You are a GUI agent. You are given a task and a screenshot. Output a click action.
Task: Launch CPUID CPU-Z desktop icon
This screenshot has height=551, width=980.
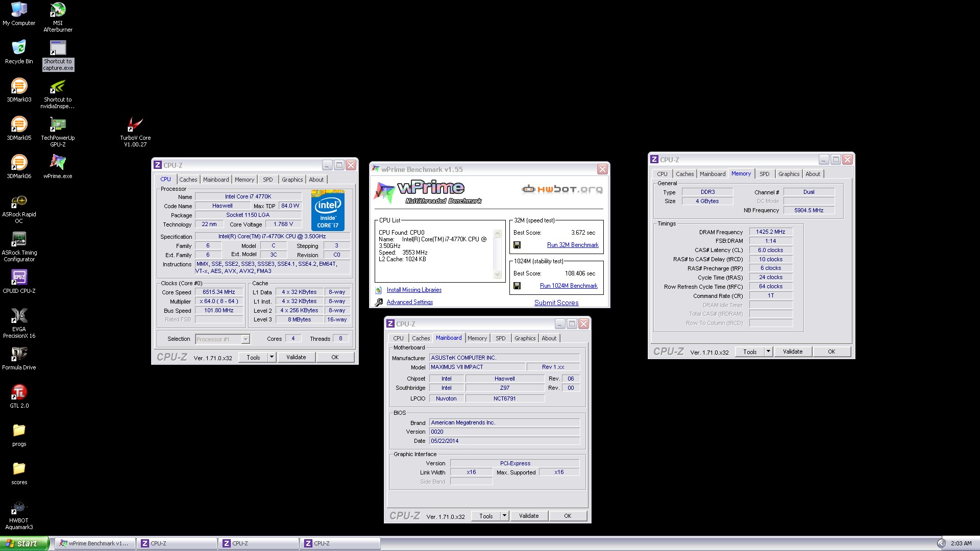click(x=19, y=282)
